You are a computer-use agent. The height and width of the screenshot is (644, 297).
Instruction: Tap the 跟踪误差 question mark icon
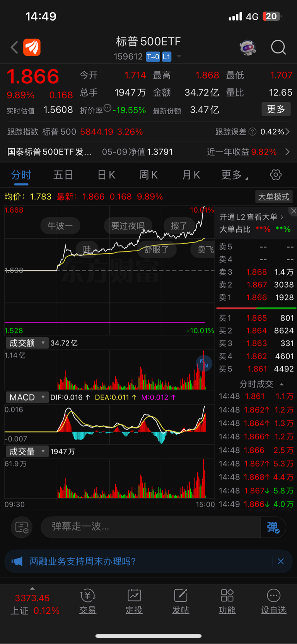[253, 132]
